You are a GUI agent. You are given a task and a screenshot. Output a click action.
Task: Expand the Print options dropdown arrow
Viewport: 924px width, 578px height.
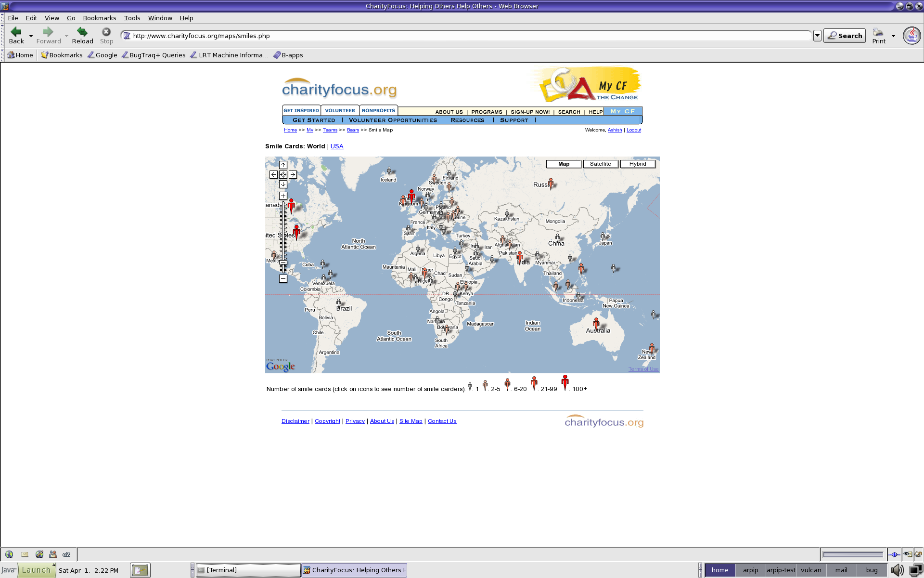click(893, 36)
